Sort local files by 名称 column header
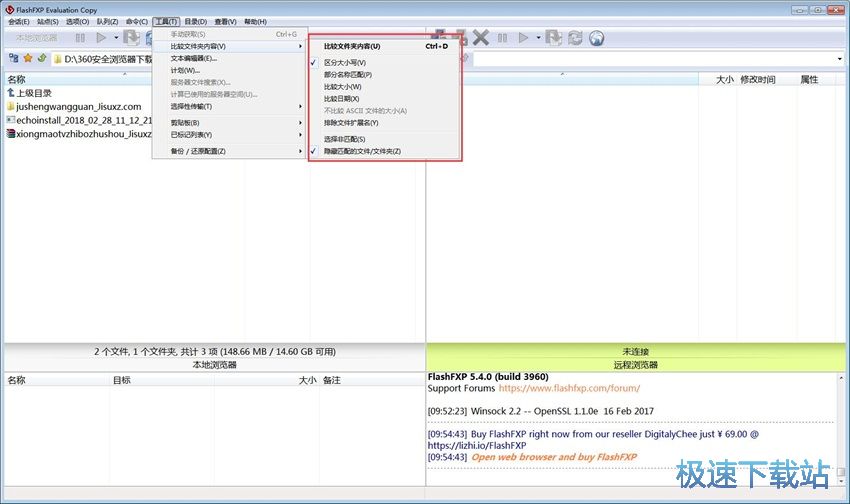Viewport: 850px width, 504px height. click(x=17, y=80)
